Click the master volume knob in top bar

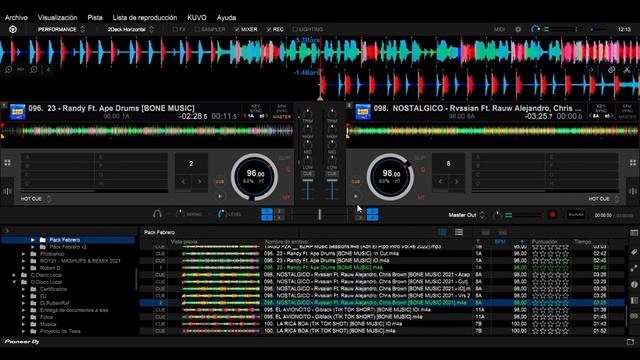[x=536, y=29]
